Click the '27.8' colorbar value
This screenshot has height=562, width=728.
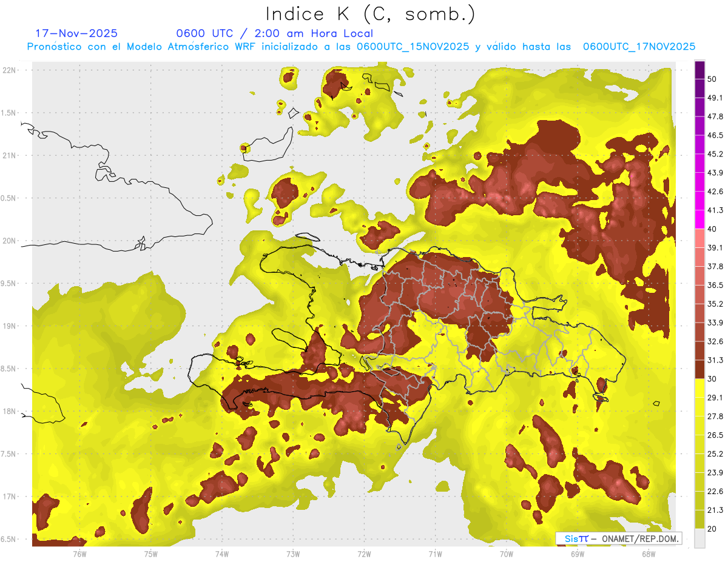pos(715,417)
